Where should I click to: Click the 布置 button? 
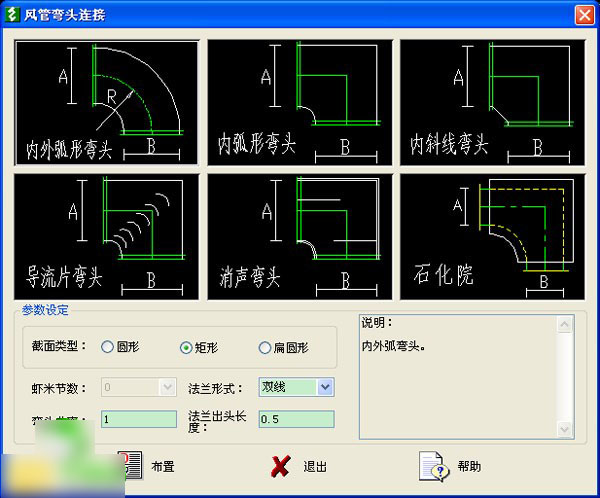coord(163,467)
